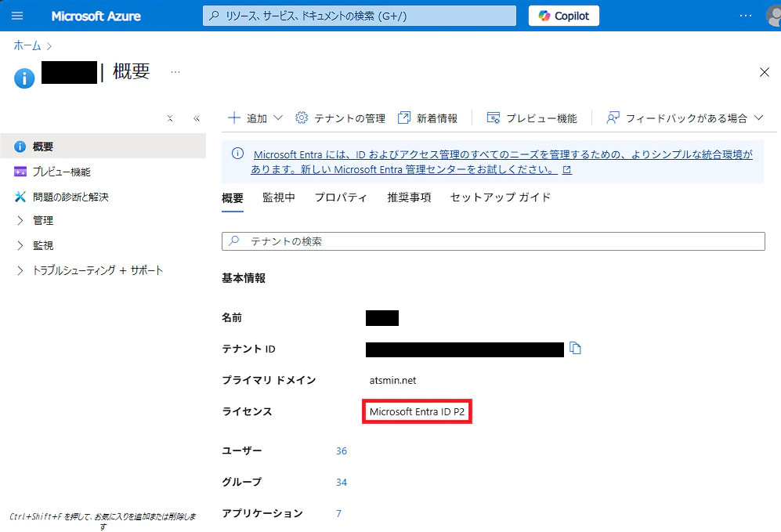Switch to the プロパティ tab
Viewport: 781px width, 532px height.
[x=341, y=197]
